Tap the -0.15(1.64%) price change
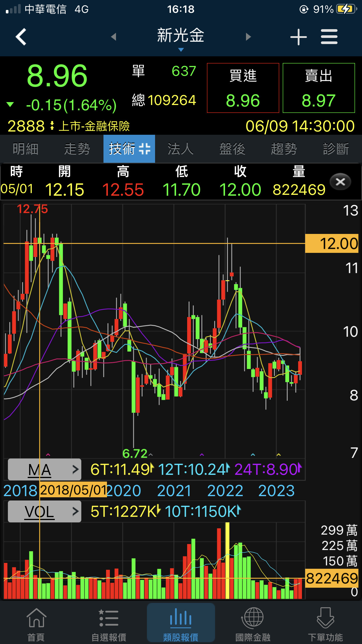This screenshot has height=644, width=362. point(71,105)
